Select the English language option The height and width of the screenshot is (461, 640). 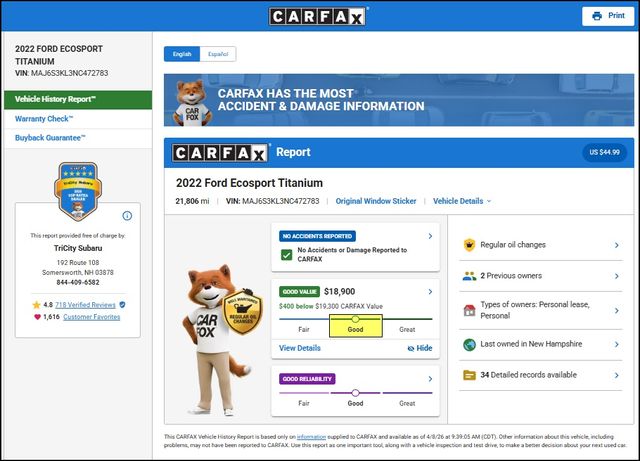tap(182, 54)
